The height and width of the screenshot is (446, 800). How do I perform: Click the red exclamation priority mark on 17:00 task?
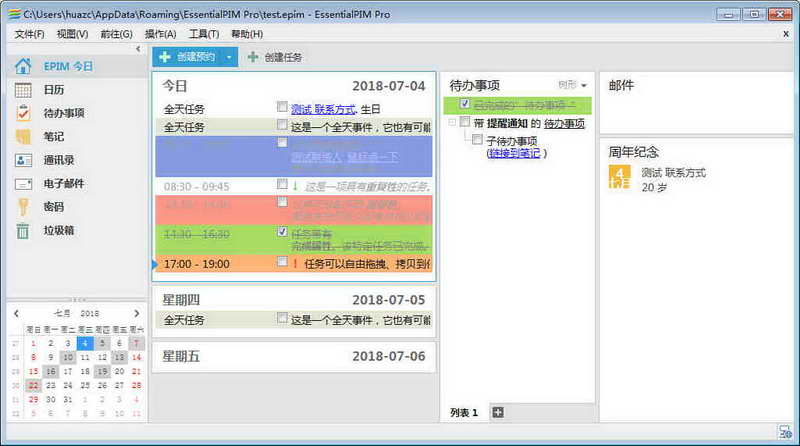pyautogui.click(x=295, y=263)
